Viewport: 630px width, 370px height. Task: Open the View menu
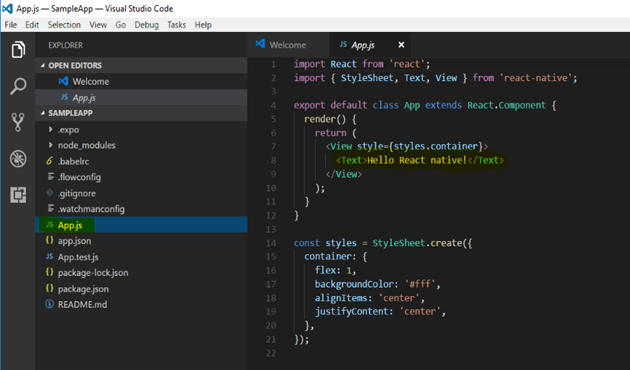(98, 25)
